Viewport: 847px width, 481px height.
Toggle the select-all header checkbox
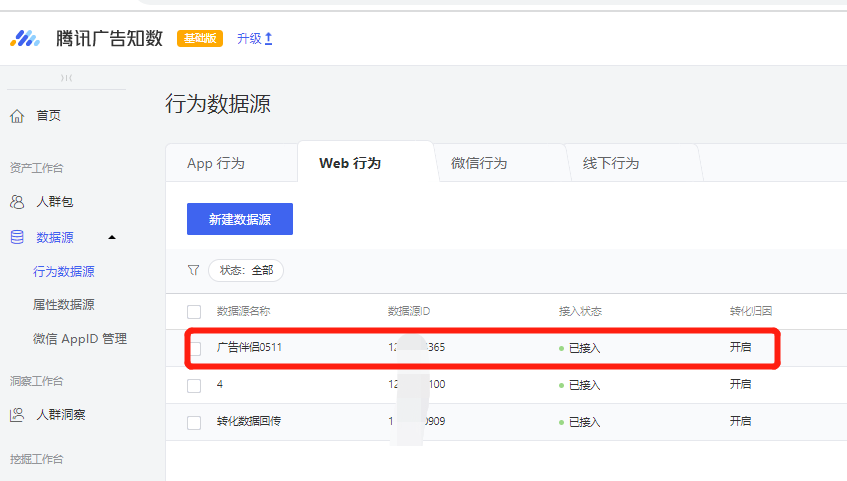[x=194, y=312]
